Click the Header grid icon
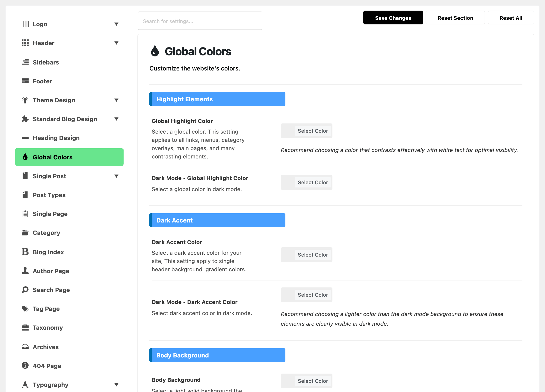Screen dimensions: 545x392 coord(25,43)
